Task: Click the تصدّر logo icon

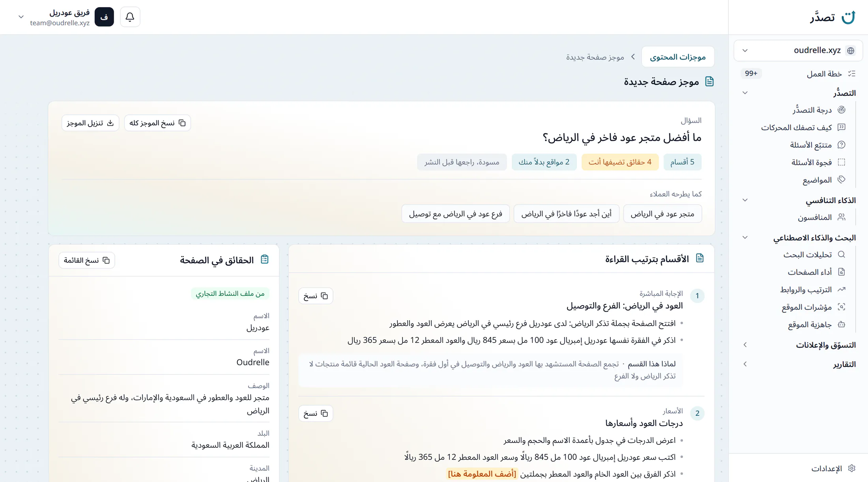Action: [x=848, y=17]
